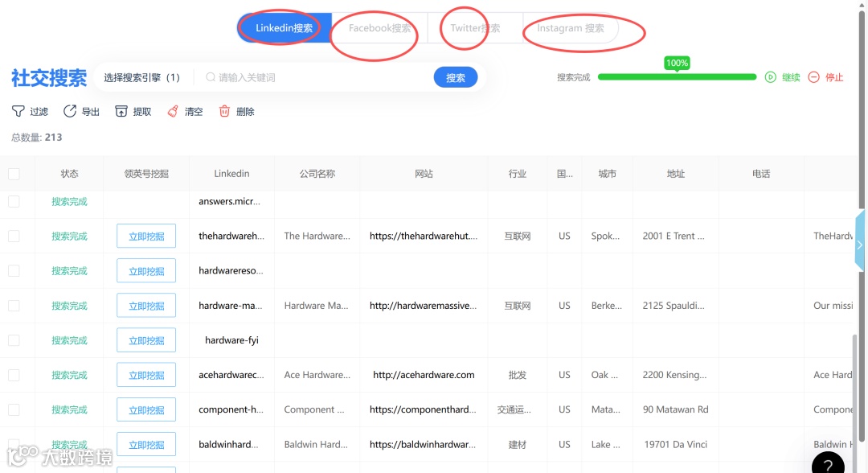Click the 90 Matawan Rd address cell
Screen dimensions: 868x473
coord(675,410)
